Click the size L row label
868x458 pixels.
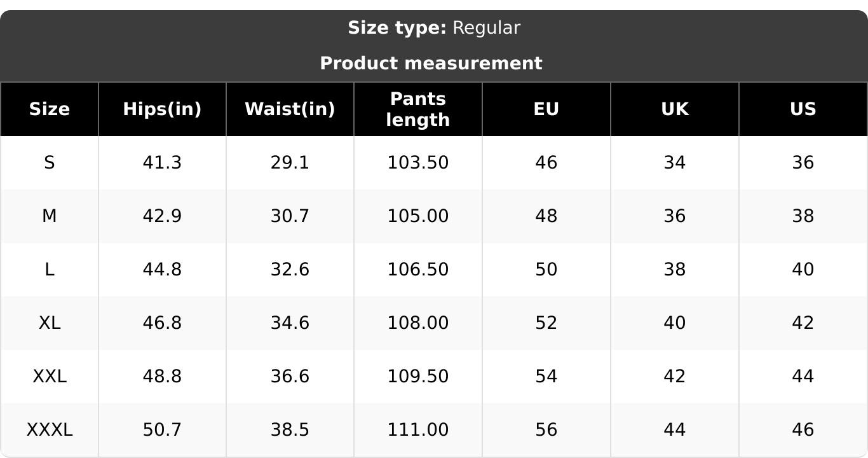pos(50,270)
